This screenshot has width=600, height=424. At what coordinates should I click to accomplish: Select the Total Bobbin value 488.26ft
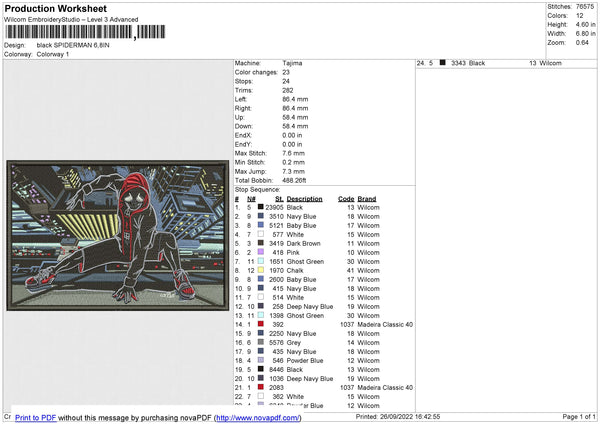click(294, 180)
